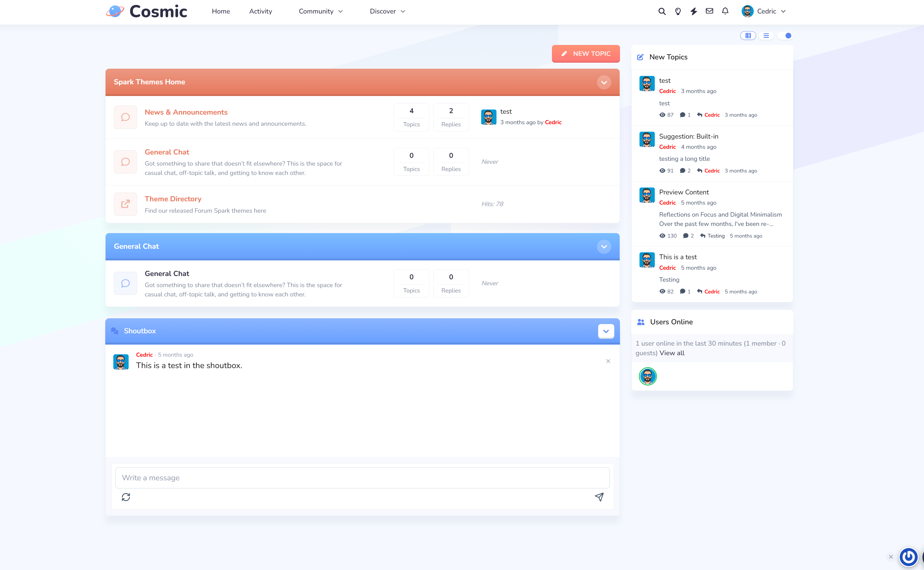Switch to the table layout view icon
The image size is (924, 570).
coord(748,35)
